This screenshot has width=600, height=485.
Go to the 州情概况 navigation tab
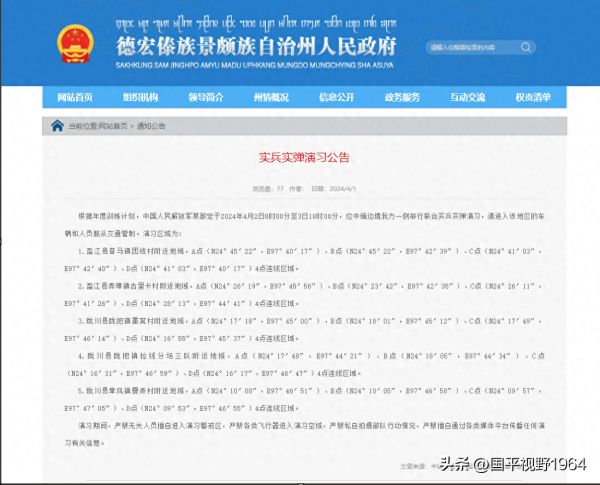(271, 97)
